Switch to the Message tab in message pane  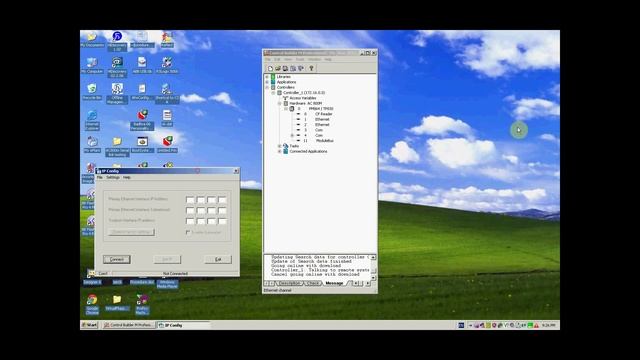[334, 283]
